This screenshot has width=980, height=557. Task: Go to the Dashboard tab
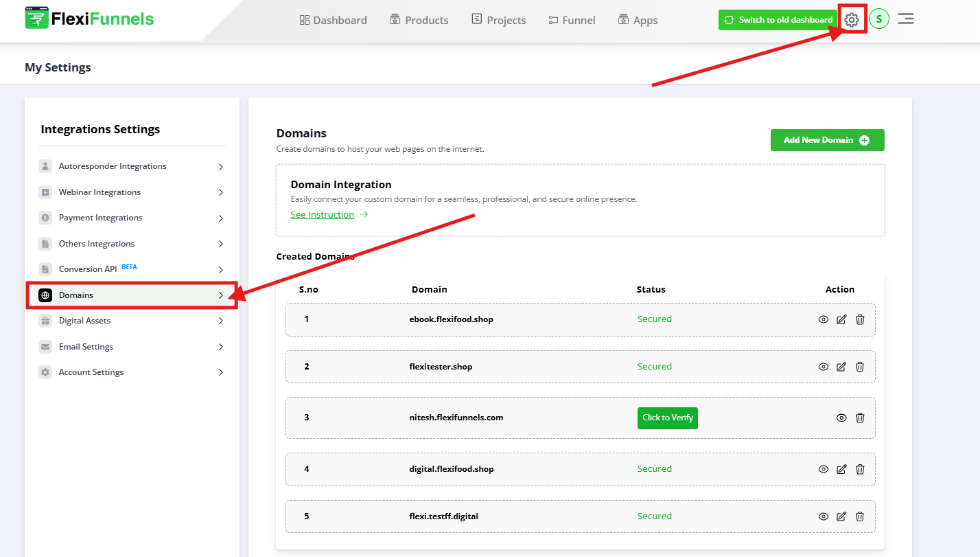point(334,20)
